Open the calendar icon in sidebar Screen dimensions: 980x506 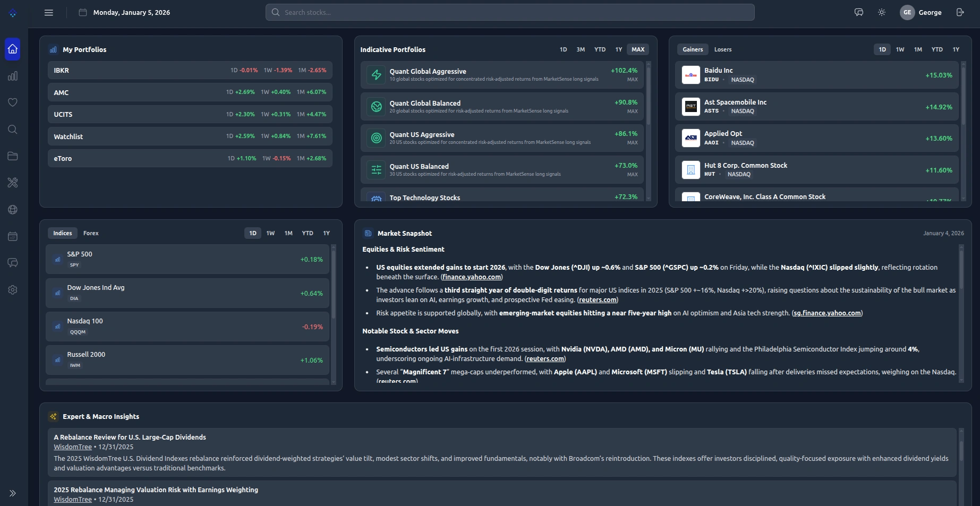[x=13, y=236]
